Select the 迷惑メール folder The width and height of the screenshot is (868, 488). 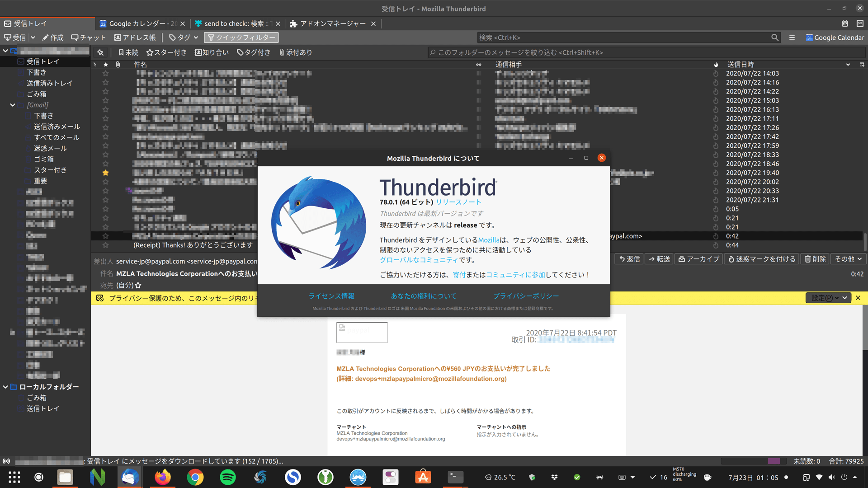coord(50,148)
